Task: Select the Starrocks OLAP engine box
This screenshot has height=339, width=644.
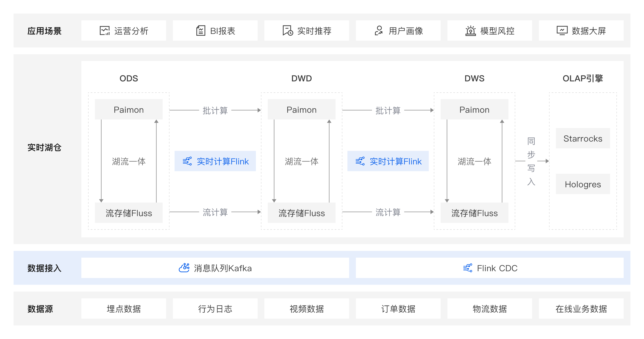Action: 583,138
